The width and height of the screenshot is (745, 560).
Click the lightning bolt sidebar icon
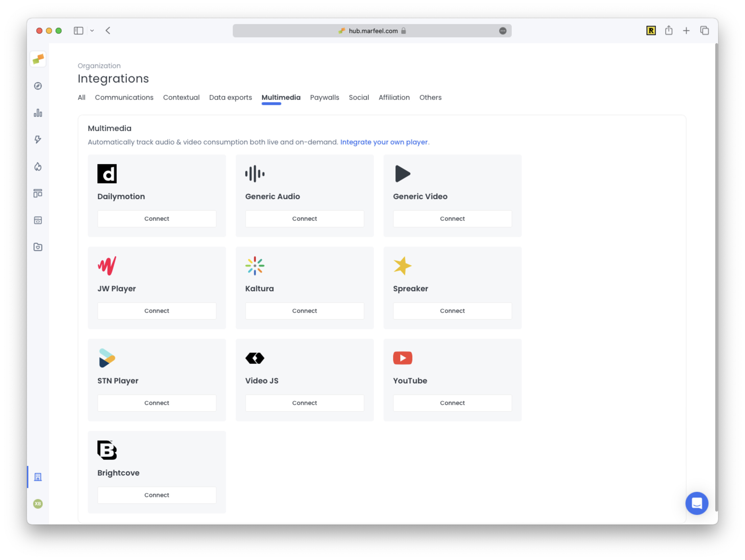click(38, 139)
